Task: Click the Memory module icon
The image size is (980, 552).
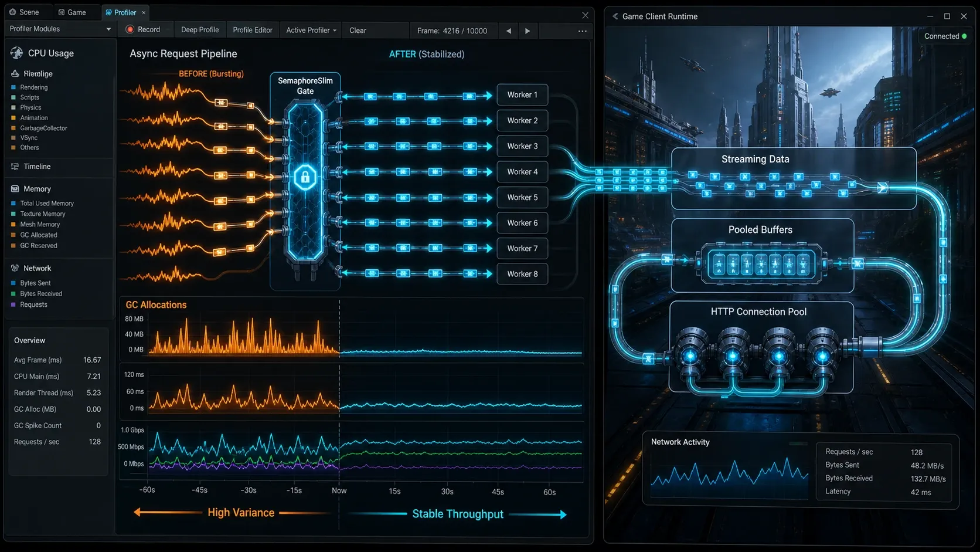Action: pyautogui.click(x=15, y=189)
